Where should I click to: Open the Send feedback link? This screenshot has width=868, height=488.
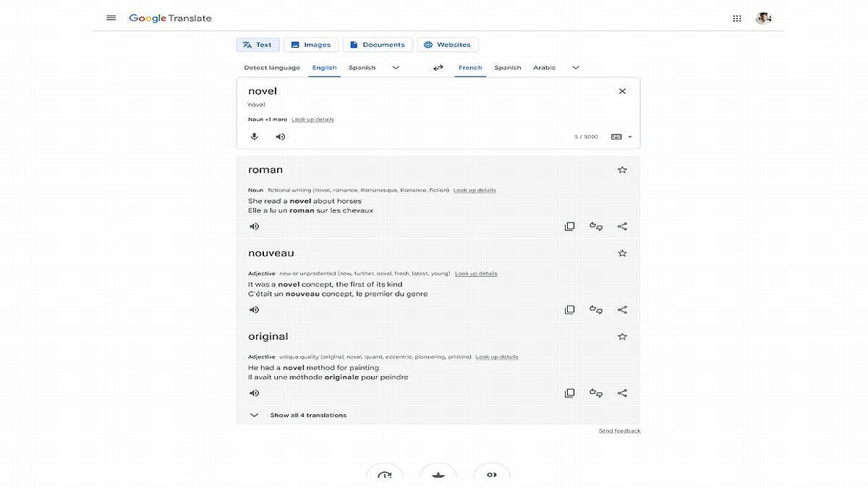619,431
